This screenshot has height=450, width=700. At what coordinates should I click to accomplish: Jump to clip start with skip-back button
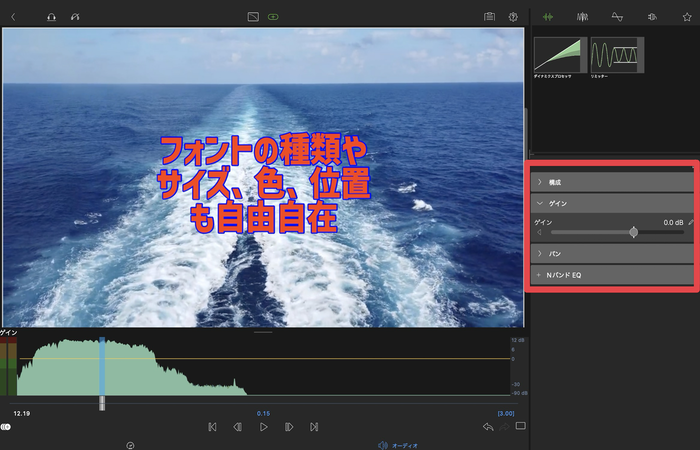(x=212, y=427)
